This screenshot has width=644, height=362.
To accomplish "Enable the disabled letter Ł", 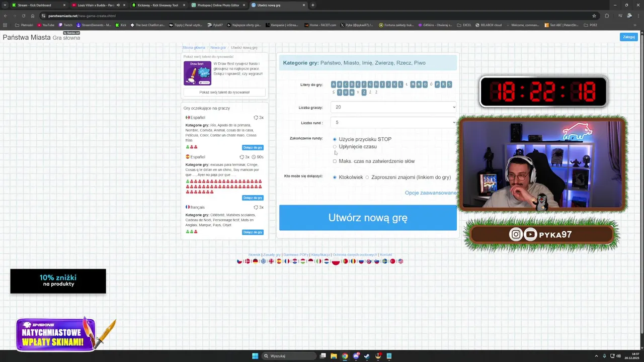I will point(407,84).
